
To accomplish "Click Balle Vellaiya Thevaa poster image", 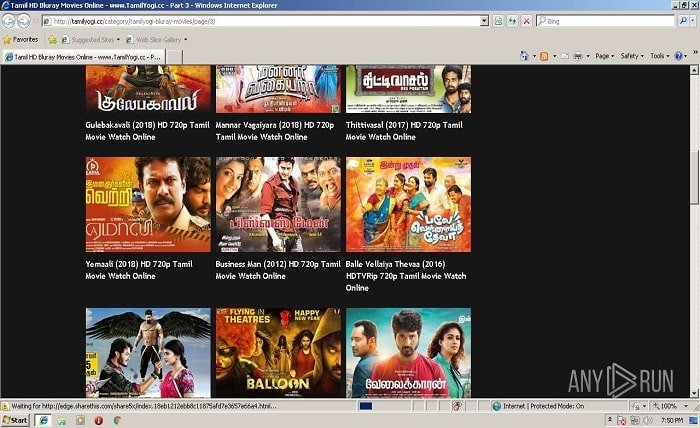I will click(x=408, y=204).
